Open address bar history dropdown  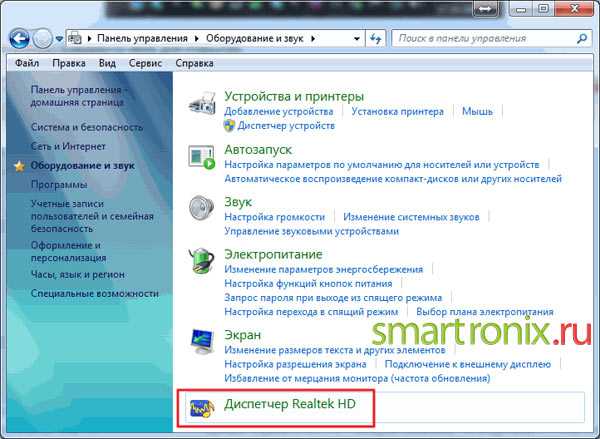pos(357,39)
